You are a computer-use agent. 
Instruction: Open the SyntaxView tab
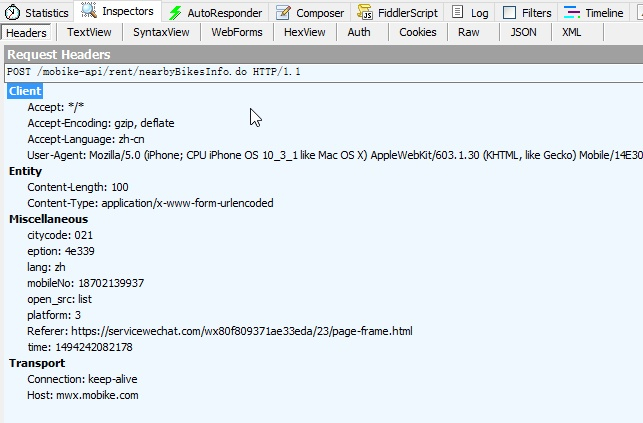[161, 32]
